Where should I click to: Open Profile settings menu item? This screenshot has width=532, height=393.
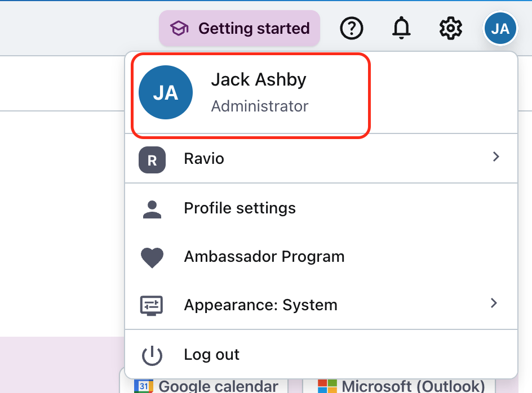click(321, 208)
